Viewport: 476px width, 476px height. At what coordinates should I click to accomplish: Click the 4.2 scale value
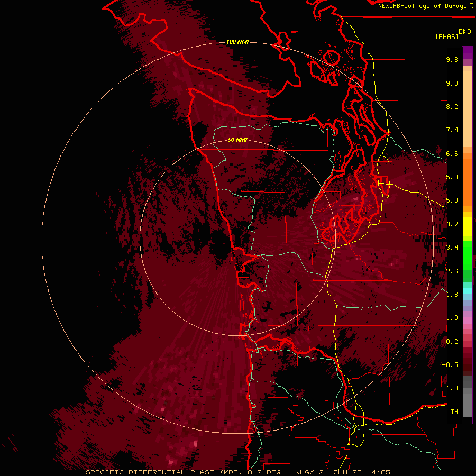tap(452, 224)
